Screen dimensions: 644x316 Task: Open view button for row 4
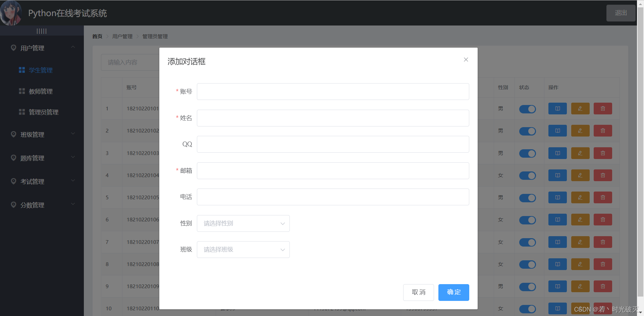[x=557, y=175]
